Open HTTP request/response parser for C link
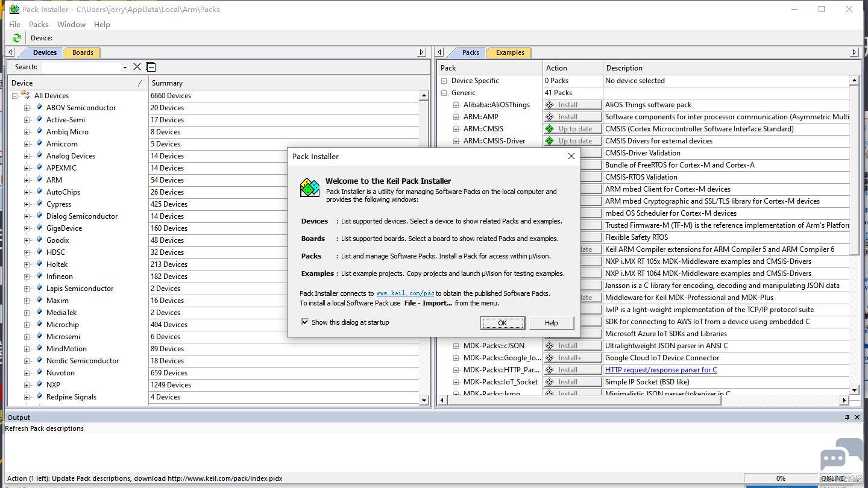The width and height of the screenshot is (868, 488). [x=661, y=370]
